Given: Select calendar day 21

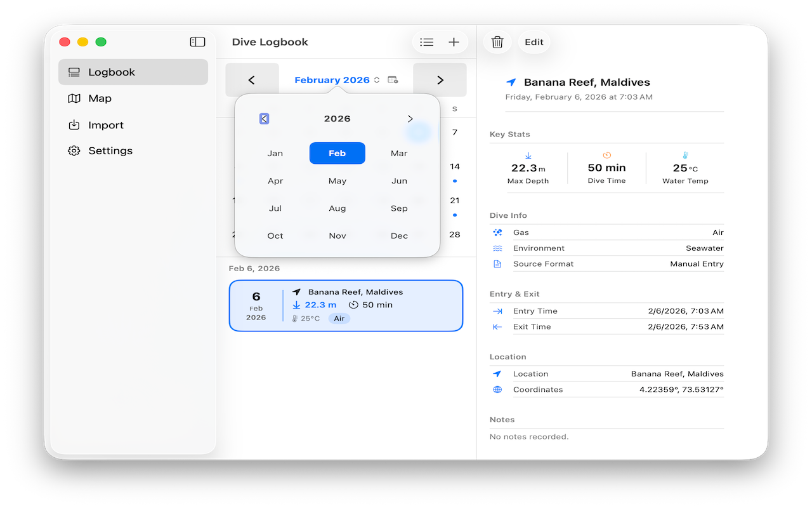Looking at the screenshot, I should click(454, 201).
